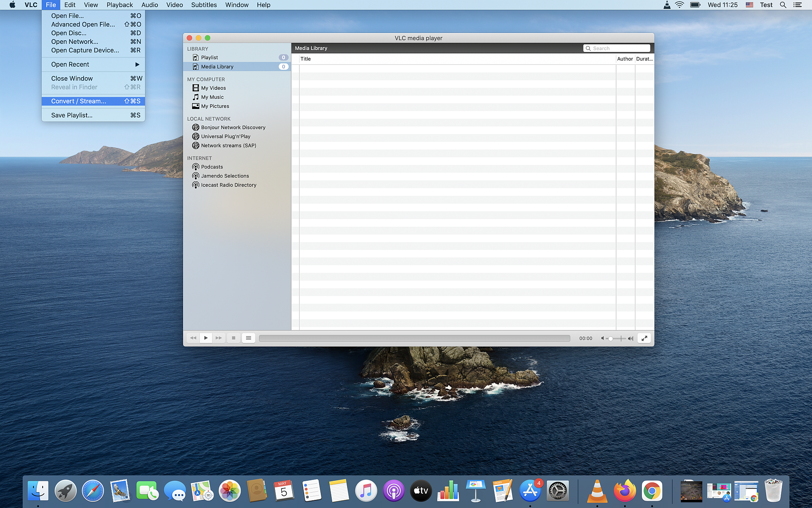Open Bonjour Network Discovery
This screenshot has width=812, height=508.
pos(233,127)
